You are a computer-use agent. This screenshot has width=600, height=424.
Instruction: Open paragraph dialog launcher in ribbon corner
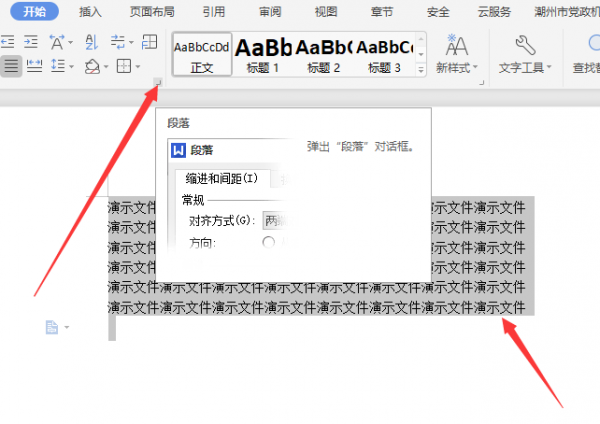pos(156,84)
